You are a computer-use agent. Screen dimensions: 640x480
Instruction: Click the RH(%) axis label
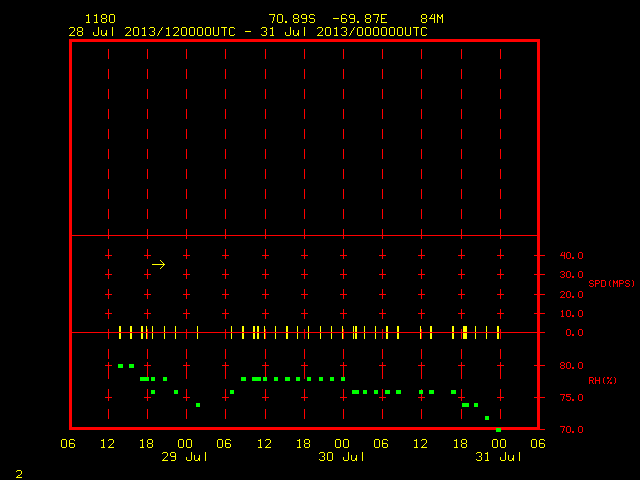(602, 380)
